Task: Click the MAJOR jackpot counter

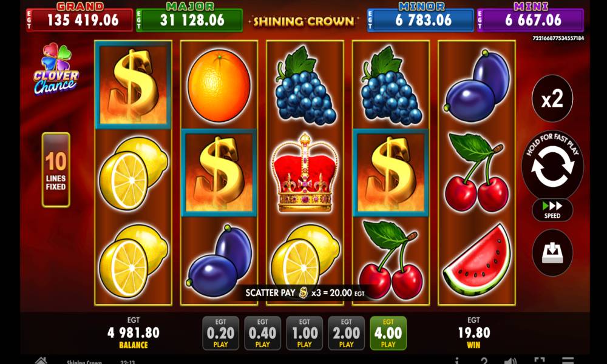Action: [x=189, y=17]
